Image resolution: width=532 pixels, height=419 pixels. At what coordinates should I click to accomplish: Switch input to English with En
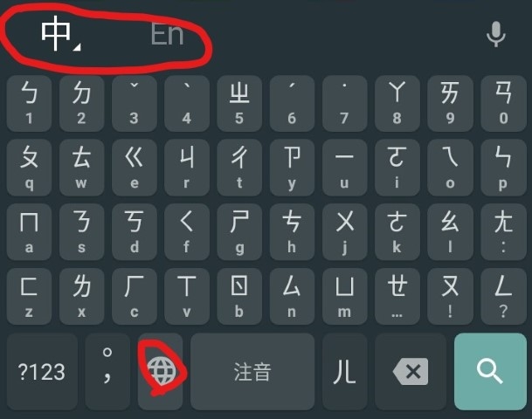(167, 34)
